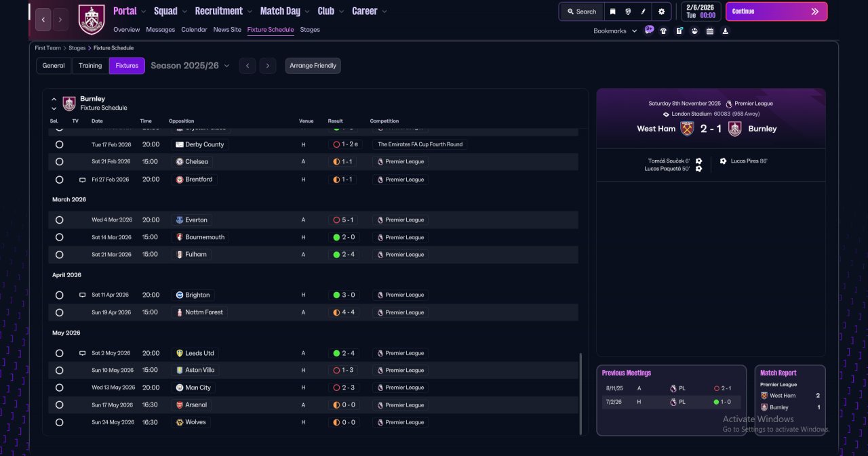
Task: Click the Wolves club badge icon
Action: [x=179, y=422]
